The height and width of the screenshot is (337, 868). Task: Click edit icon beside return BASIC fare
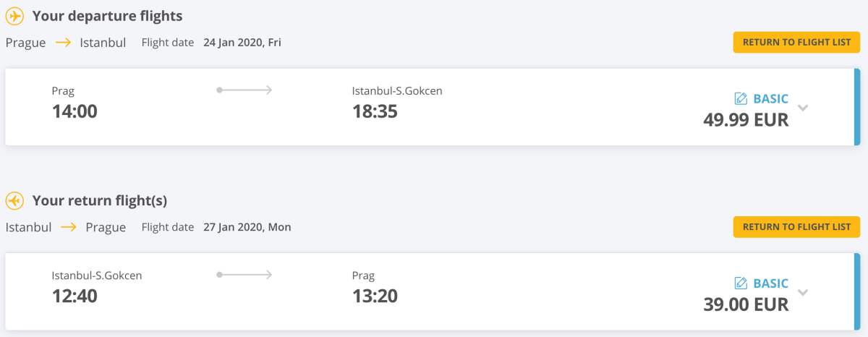pos(741,283)
